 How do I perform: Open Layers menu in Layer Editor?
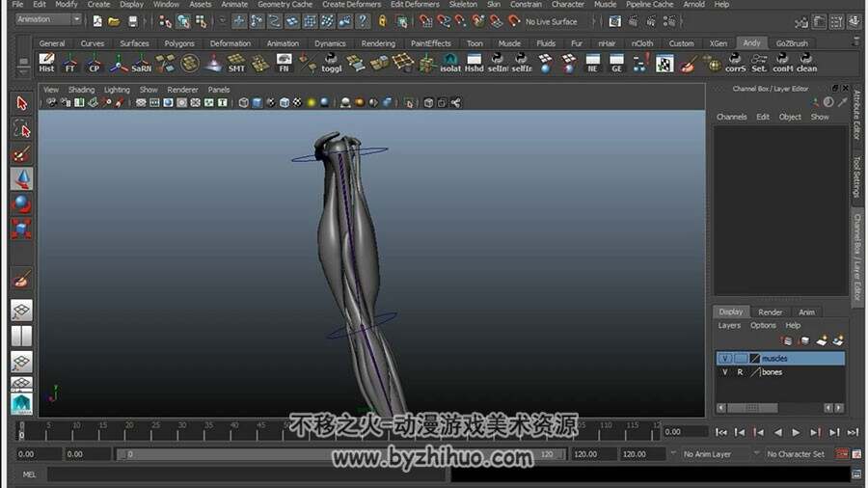tap(729, 325)
